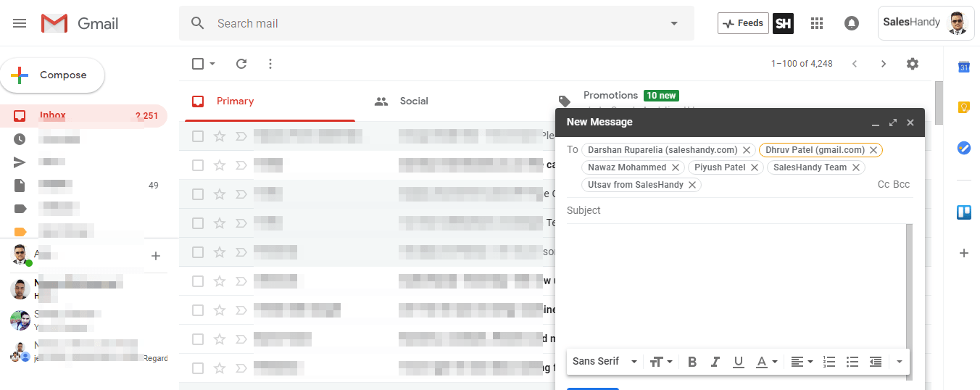Remove Dhruv Patel recipient
The image size is (980, 390).
click(873, 150)
